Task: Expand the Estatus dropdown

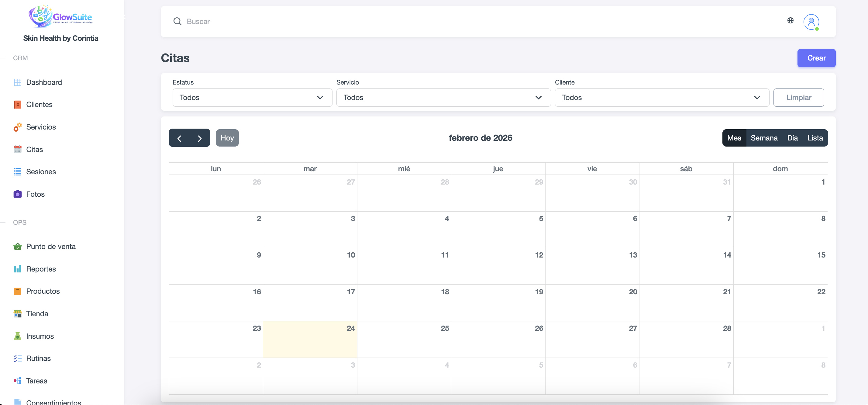Action: pos(252,98)
